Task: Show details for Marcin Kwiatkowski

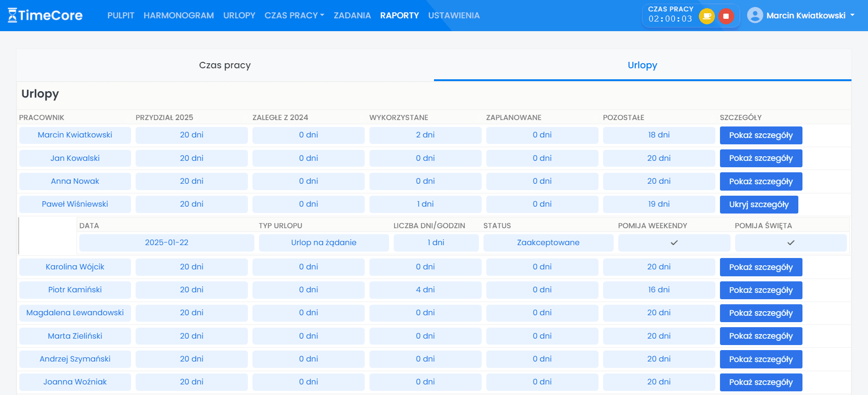Action: (761, 135)
